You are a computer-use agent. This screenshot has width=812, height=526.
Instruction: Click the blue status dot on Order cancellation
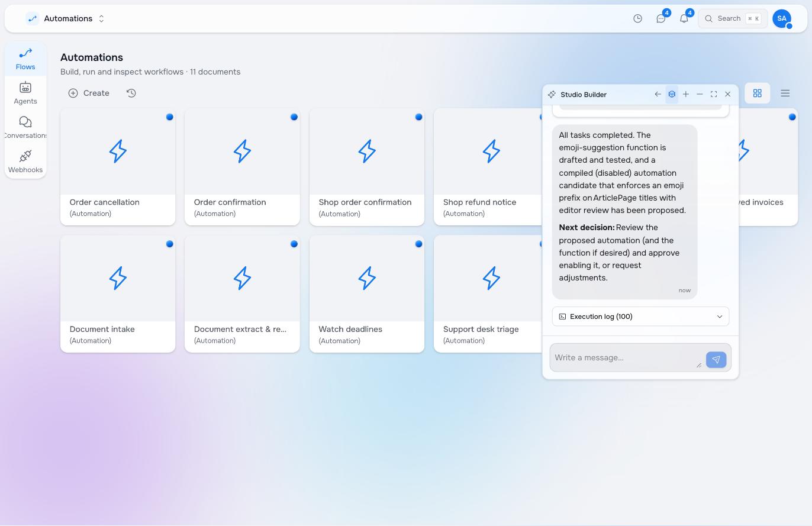[170, 117]
